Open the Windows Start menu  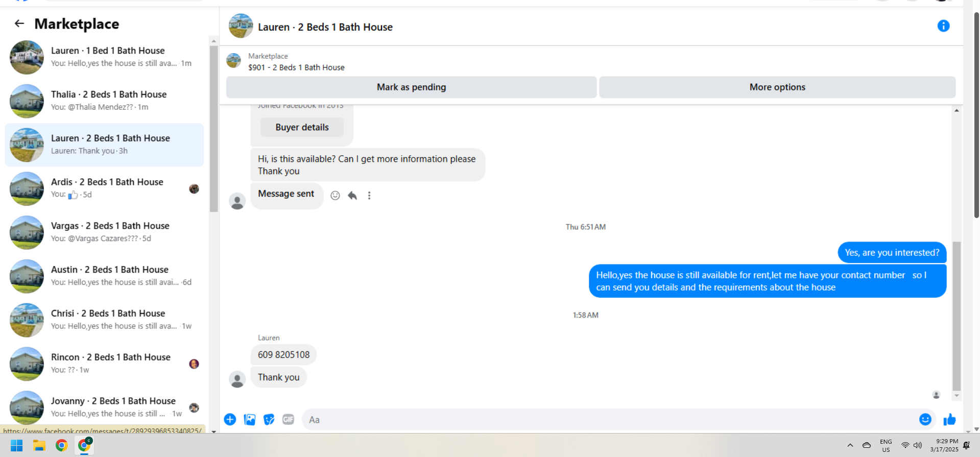(17, 446)
